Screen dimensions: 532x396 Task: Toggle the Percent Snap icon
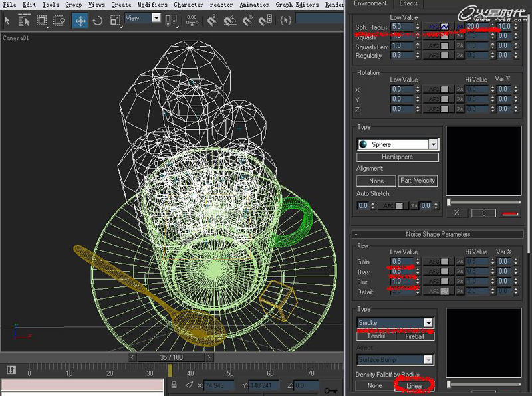(247, 21)
